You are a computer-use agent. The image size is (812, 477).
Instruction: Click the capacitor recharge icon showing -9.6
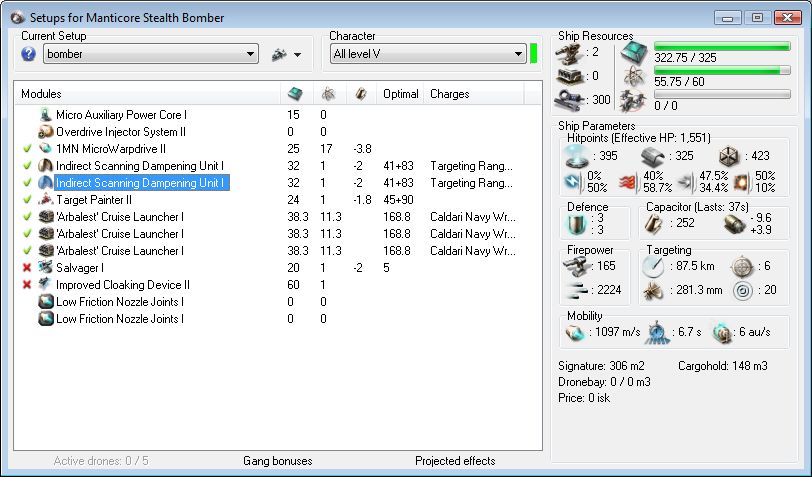(734, 224)
